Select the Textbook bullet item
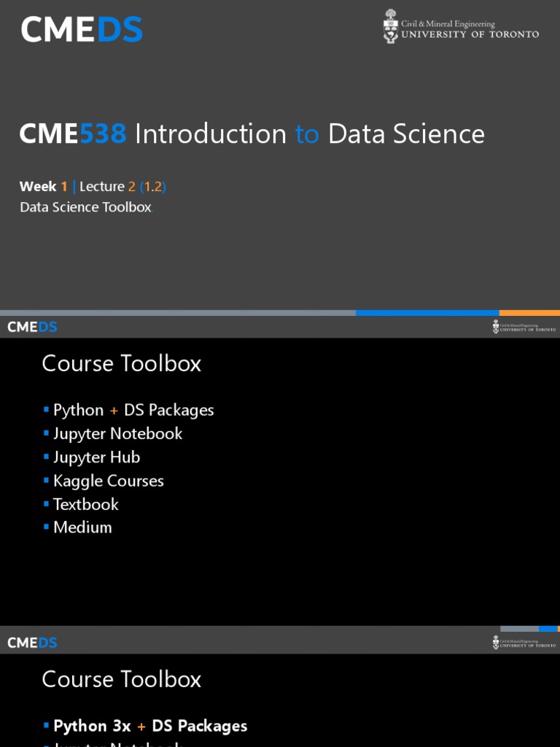Screen dimensions: 560x747 tap(85, 504)
